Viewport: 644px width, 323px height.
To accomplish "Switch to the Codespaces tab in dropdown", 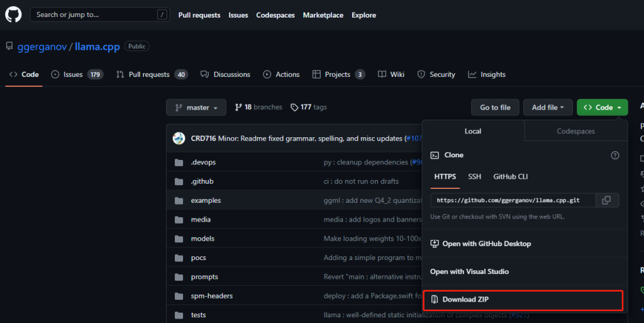I will [576, 131].
